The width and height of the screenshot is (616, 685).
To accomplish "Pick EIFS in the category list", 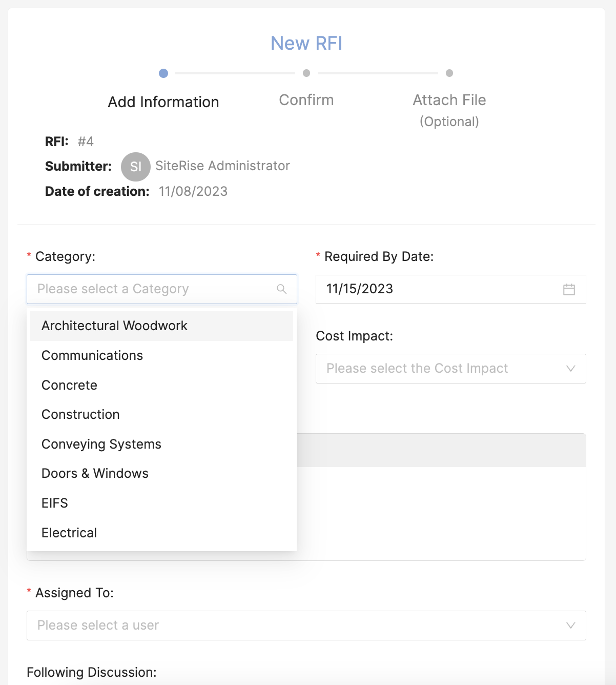I will coord(55,503).
